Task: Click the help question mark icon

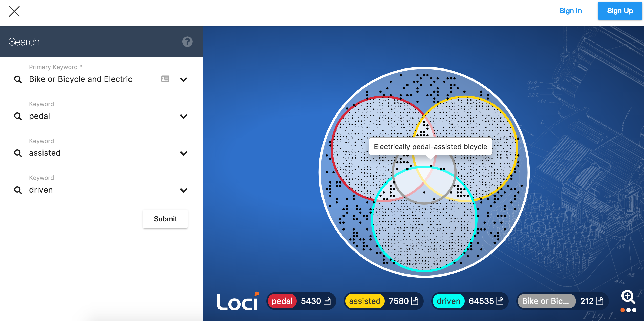Action: [187, 41]
